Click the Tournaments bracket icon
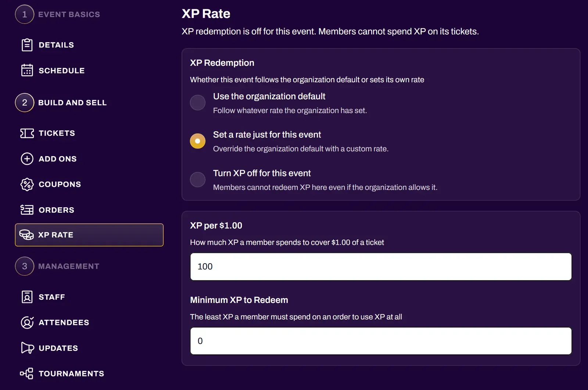Screen dimensions: 588x390 pyautogui.click(x=26, y=373)
